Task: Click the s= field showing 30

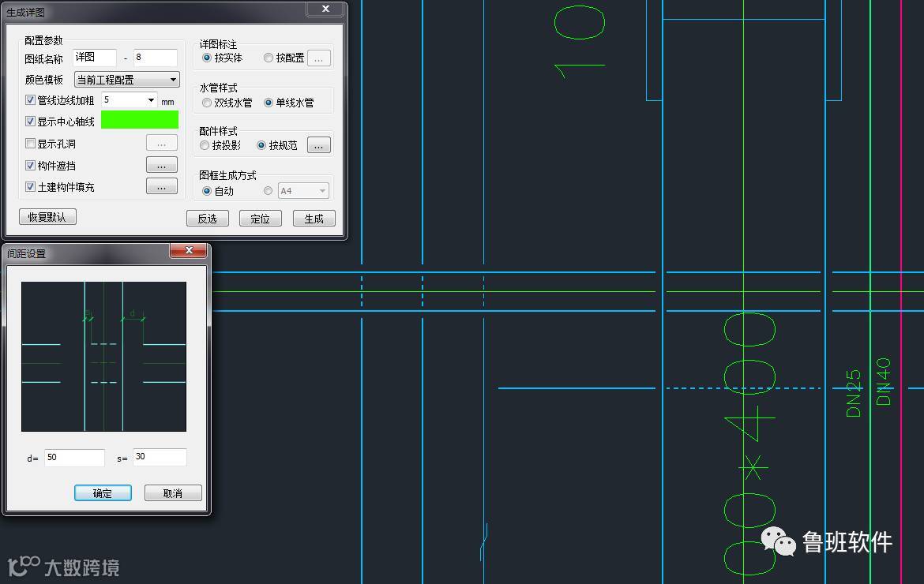Action: (160, 457)
